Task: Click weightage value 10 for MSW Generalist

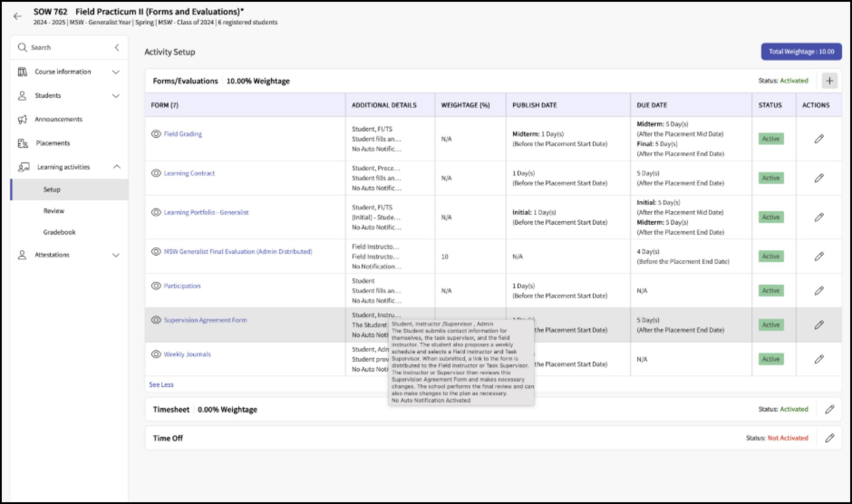Action: [x=445, y=257]
